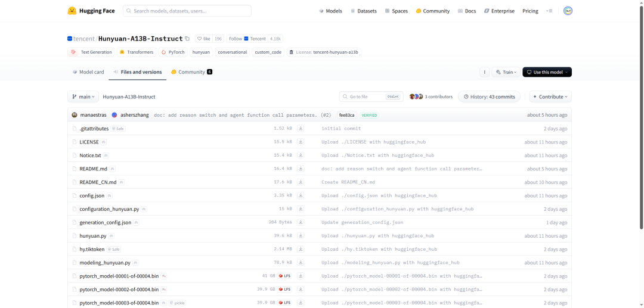The height and width of the screenshot is (308, 644).
Task: Download configuration_hunyuan.py via download icon
Action: 301,209
